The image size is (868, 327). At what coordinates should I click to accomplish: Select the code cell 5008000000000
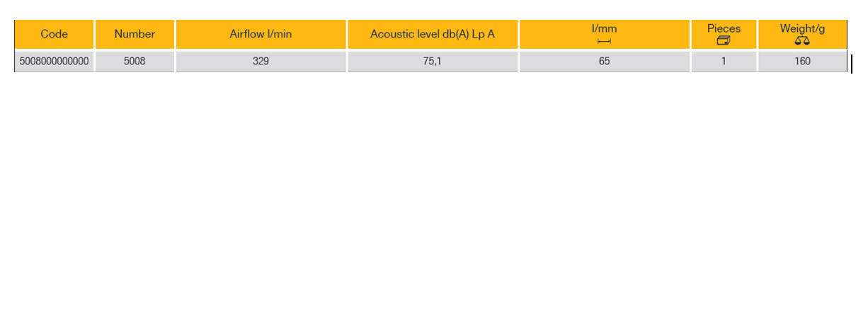(55, 62)
